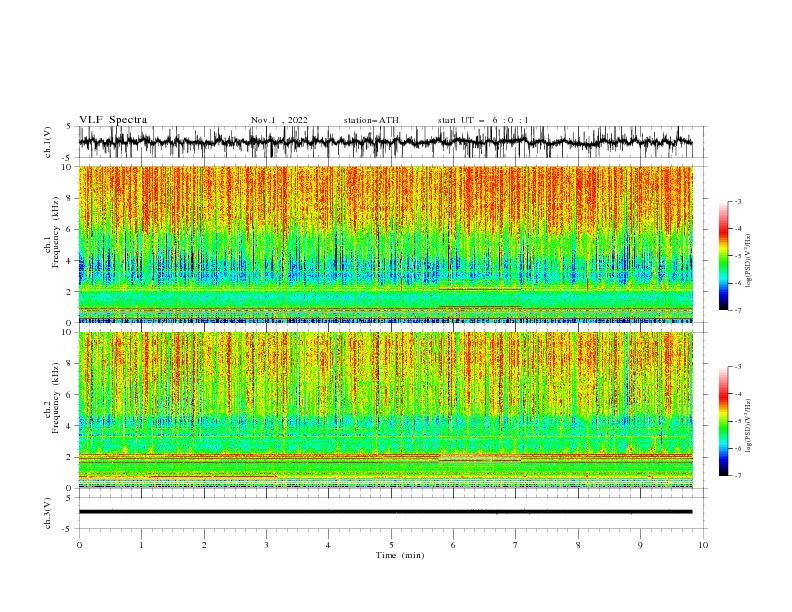Click tick label "4" on the time axis

(x=328, y=545)
